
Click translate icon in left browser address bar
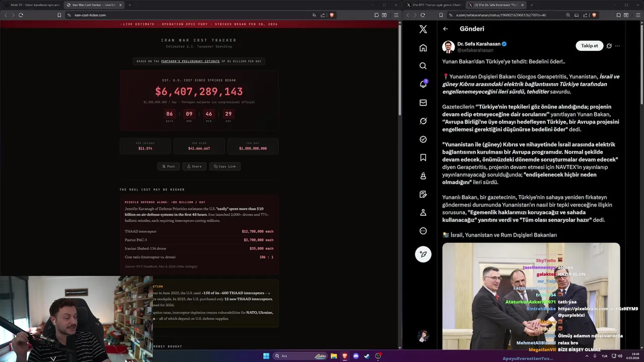pos(314,15)
